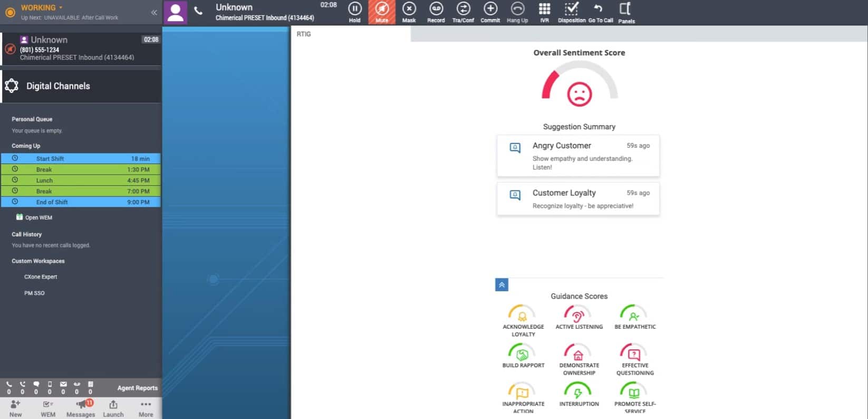Collapse Guidance Scores with blue arrow
868x419 pixels.
pyautogui.click(x=501, y=285)
